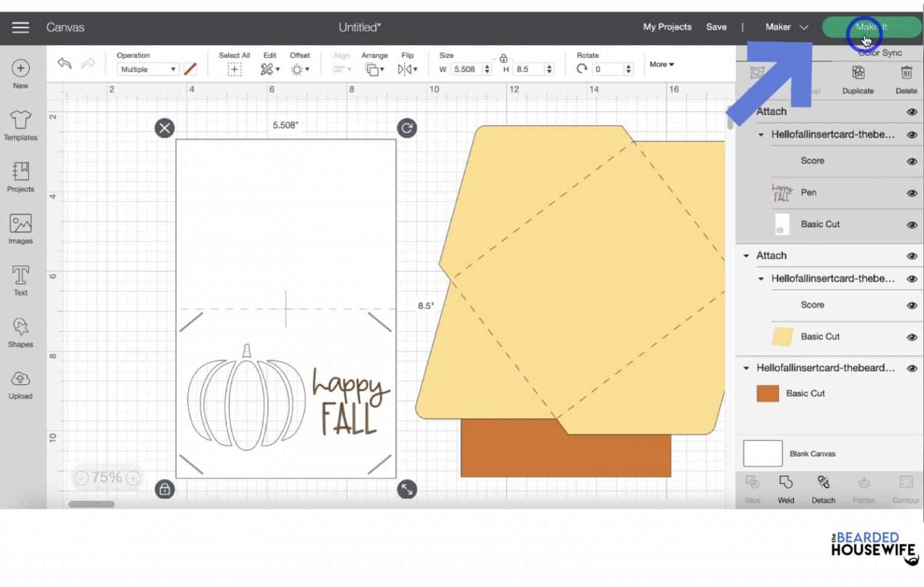Select the yellow Basic Cut color swatch
Screen dimensions: 924x587
781,337
